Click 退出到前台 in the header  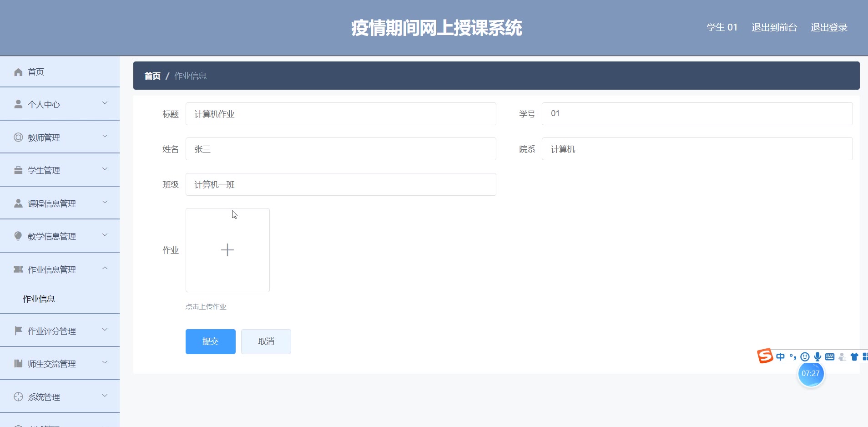point(774,27)
